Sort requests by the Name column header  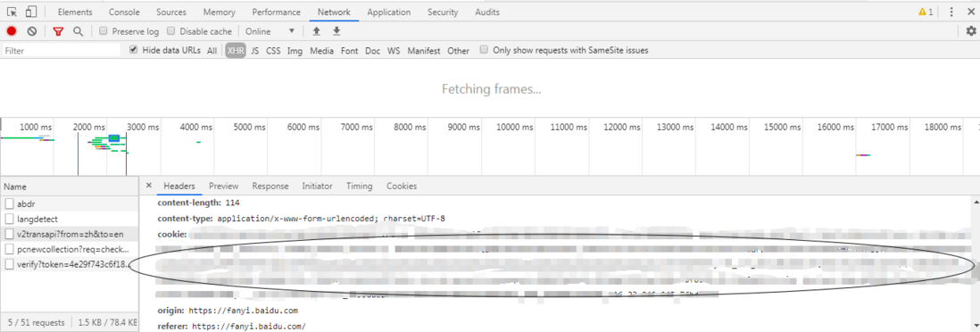point(69,187)
